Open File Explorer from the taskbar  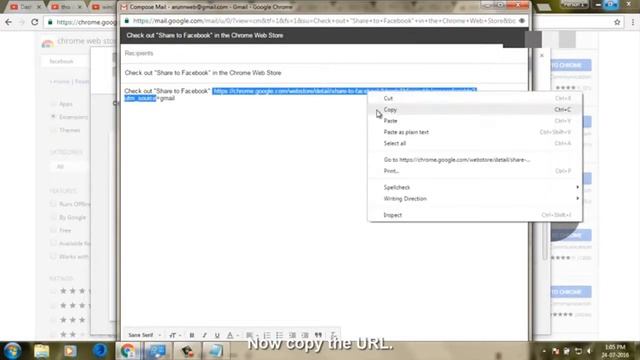[x=42, y=351]
